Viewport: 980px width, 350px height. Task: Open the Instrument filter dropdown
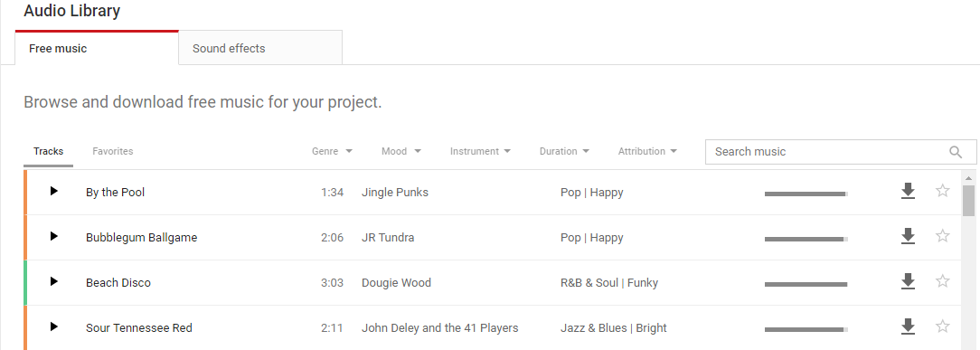point(481,151)
